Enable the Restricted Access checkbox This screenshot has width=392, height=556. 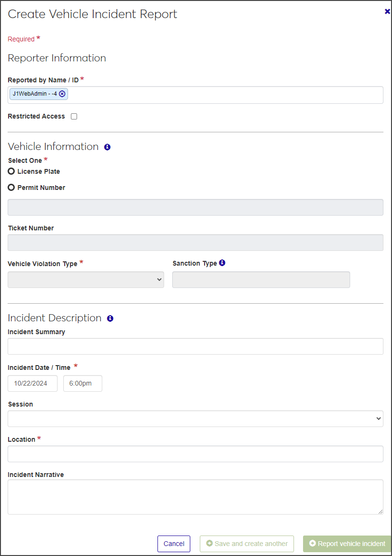(74, 116)
